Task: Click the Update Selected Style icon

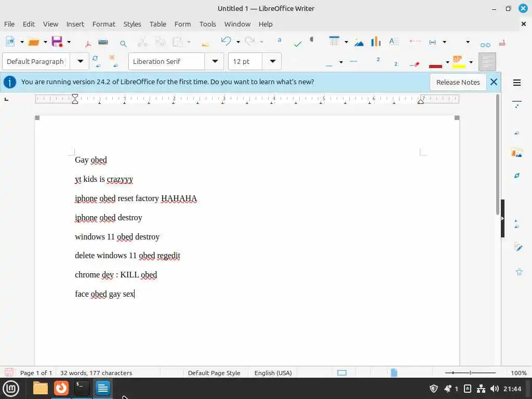Action: 96,61
